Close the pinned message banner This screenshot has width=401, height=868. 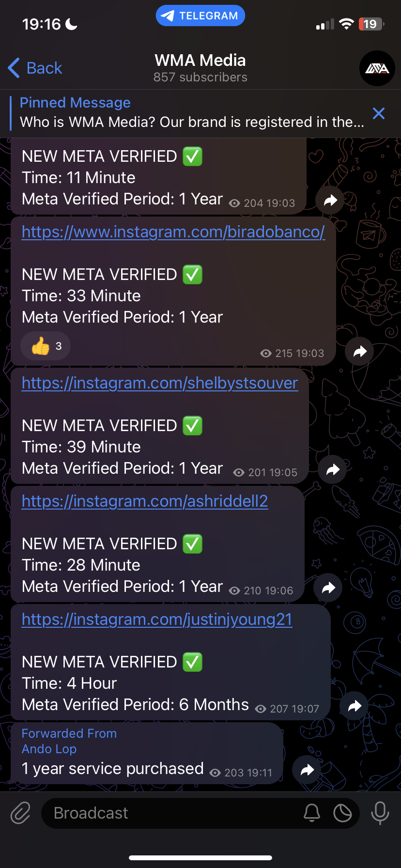click(x=379, y=113)
